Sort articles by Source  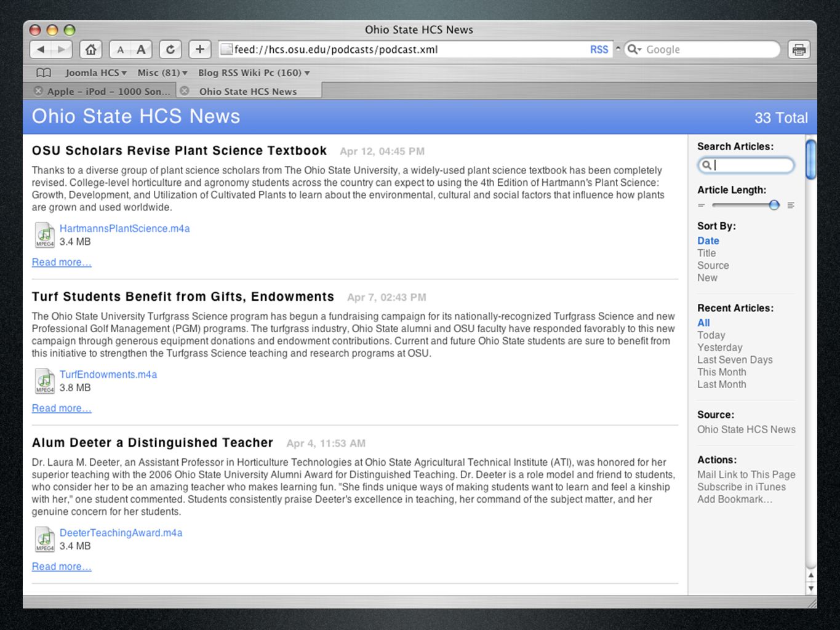click(x=713, y=266)
